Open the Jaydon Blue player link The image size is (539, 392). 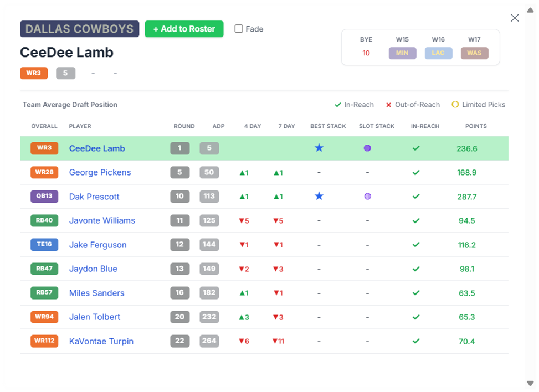(93, 269)
